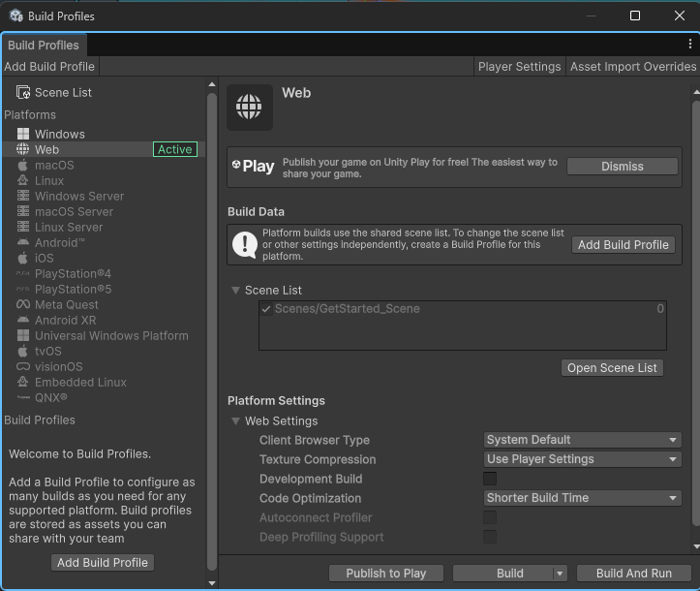Enable the Development Build checkbox
Screen dimensions: 700x591
coord(490,479)
